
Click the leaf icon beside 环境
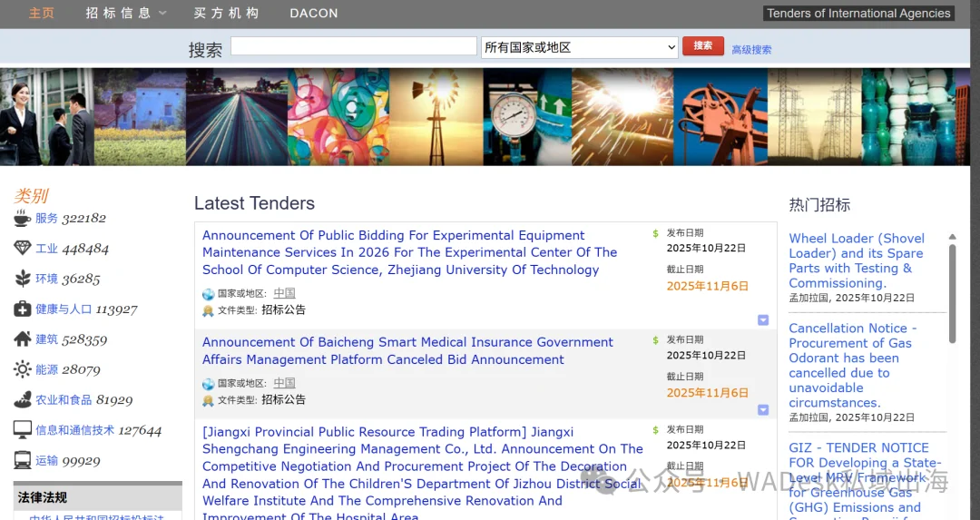(22, 279)
